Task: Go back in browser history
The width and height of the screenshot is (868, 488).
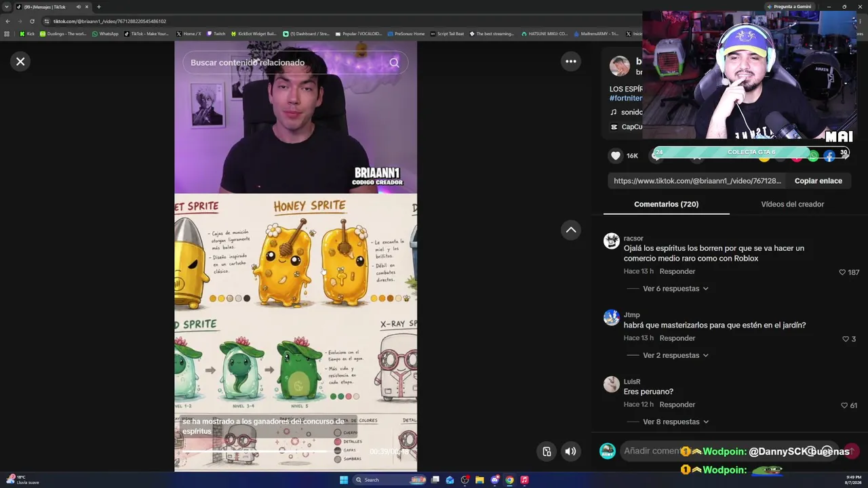Action: coord(7,21)
